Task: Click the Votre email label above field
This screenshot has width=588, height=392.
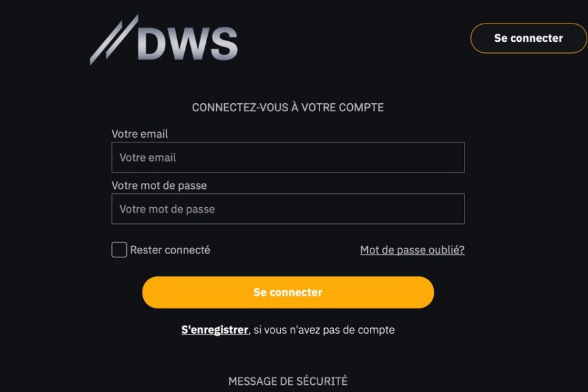Action: click(x=140, y=134)
